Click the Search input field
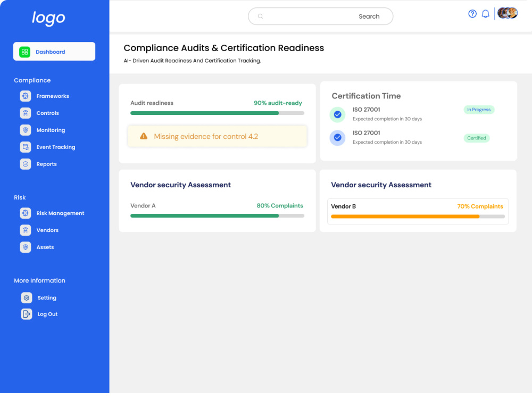Image resolution: width=532 pixels, height=399 pixels. click(321, 16)
